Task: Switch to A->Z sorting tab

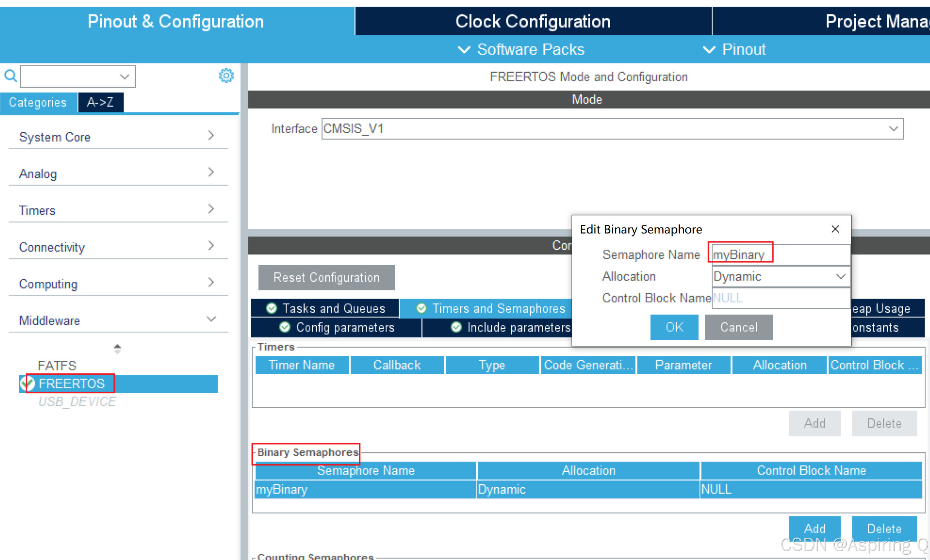Action: (100, 102)
